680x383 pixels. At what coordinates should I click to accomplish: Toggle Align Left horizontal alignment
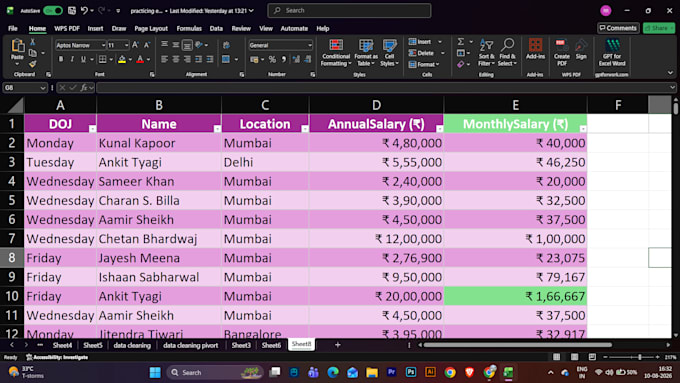click(164, 59)
